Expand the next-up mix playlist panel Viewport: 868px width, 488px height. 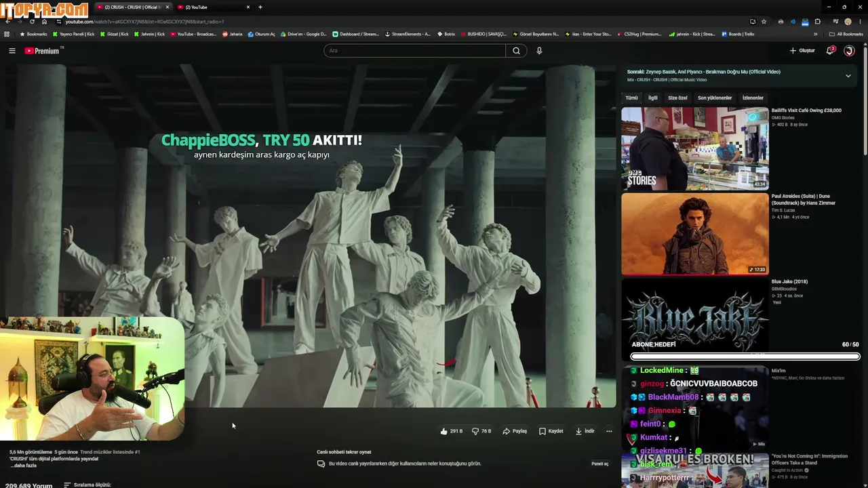[x=848, y=76]
